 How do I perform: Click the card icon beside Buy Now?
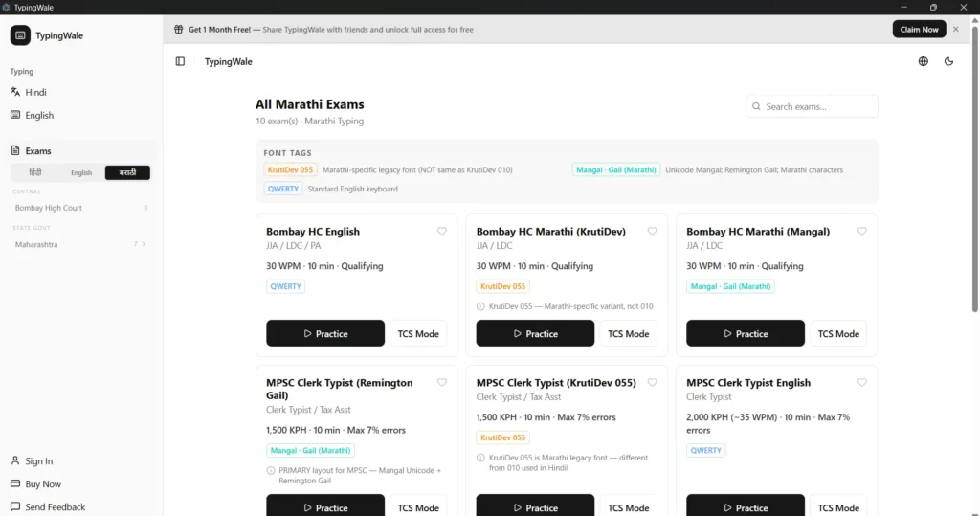coord(15,484)
